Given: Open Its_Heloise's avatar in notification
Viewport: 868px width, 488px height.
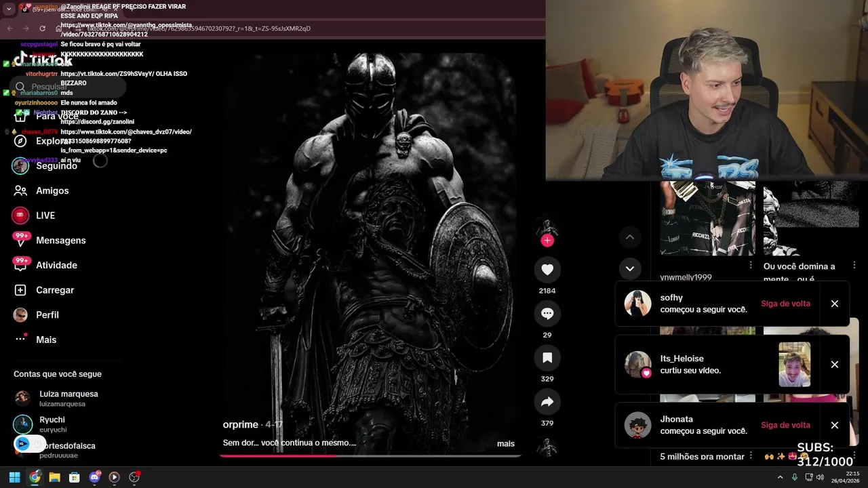Looking at the screenshot, I should (x=637, y=365).
